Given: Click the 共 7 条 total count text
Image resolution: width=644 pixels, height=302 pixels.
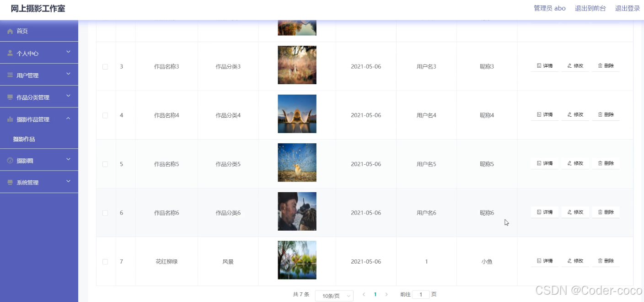Looking at the screenshot, I should pyautogui.click(x=301, y=295).
